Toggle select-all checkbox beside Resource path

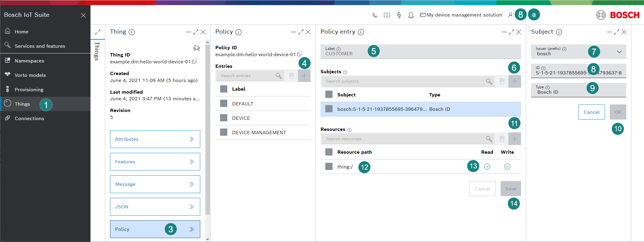pyautogui.click(x=329, y=152)
